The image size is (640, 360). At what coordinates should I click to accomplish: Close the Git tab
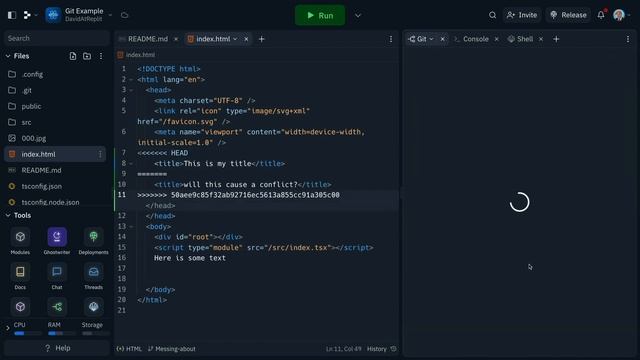coord(442,39)
